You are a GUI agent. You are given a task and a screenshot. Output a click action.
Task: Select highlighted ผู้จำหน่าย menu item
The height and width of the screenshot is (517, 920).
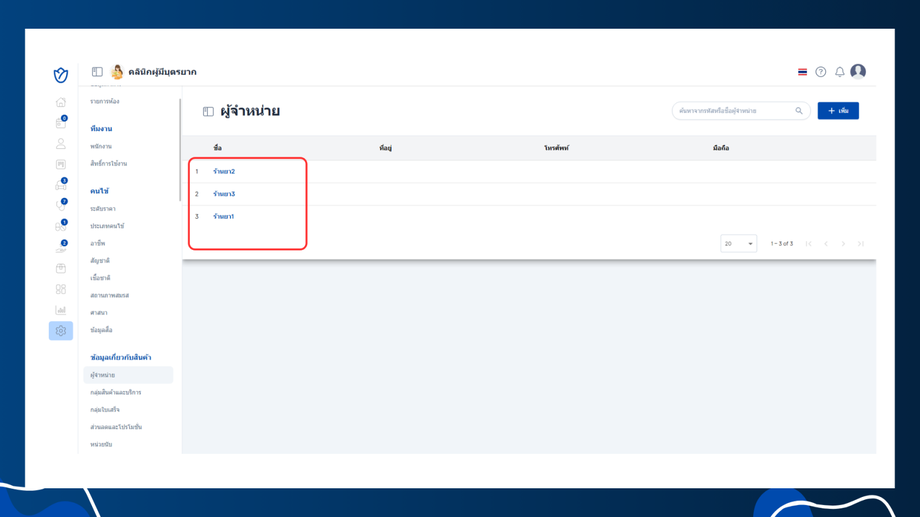128,375
